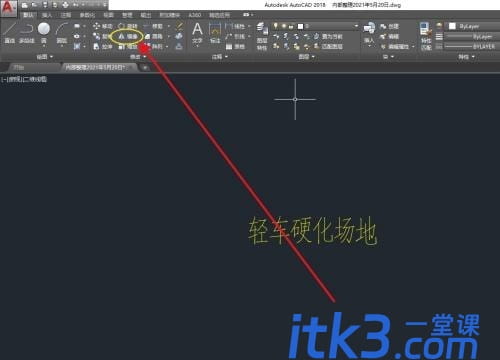Viewport: 500px width, 360px height.
Task: Click the Create block (创建) tool
Action: click(x=389, y=26)
